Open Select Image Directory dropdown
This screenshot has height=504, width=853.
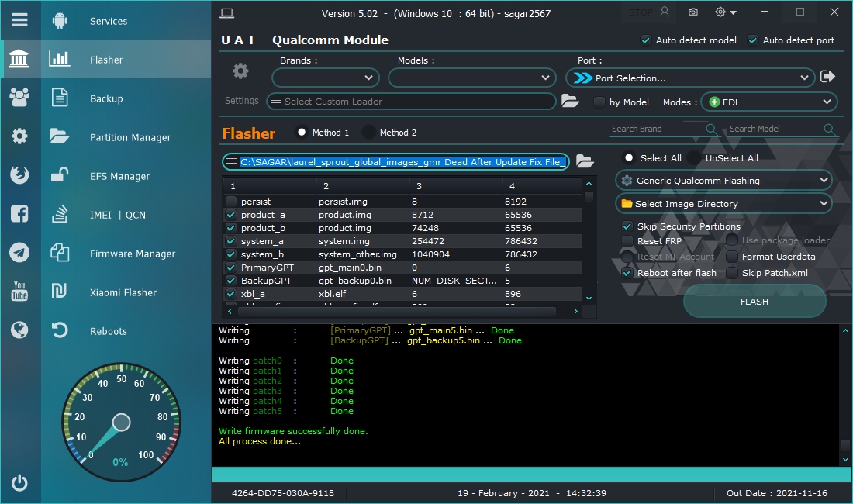tap(723, 203)
